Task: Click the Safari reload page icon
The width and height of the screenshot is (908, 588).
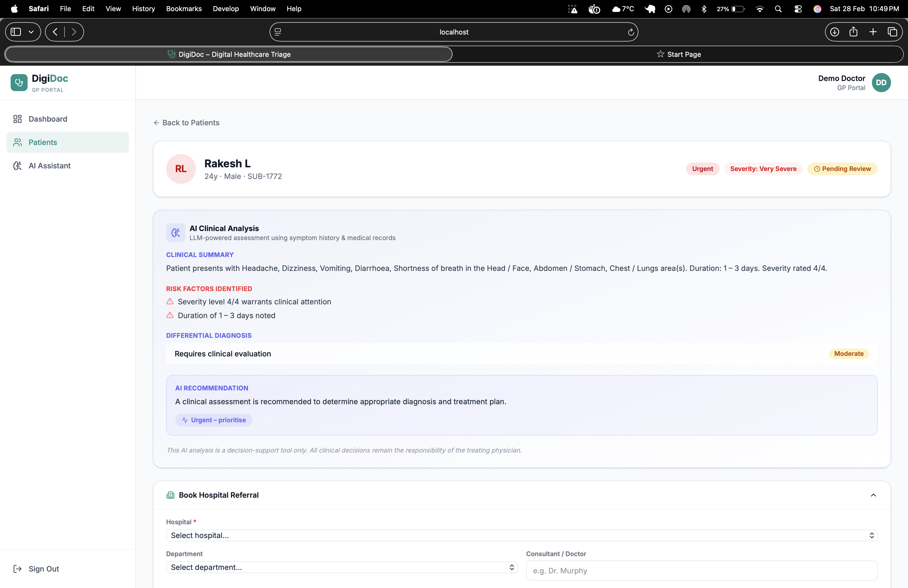Action: pos(631,32)
